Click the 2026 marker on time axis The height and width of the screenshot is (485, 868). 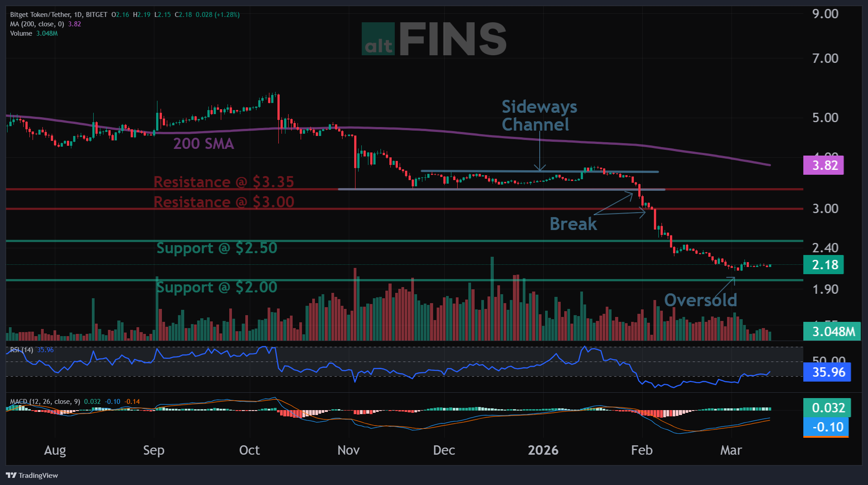(543, 450)
